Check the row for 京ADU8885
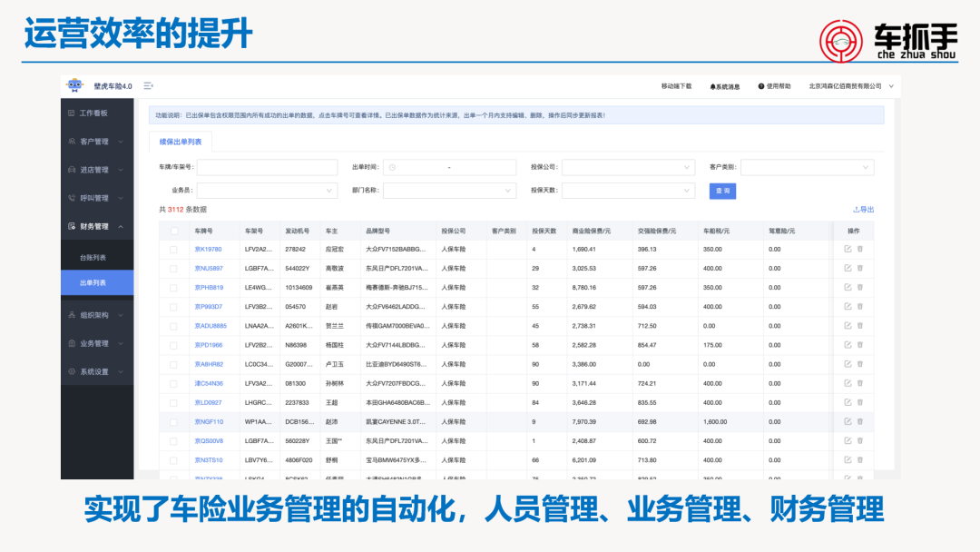Image resolution: width=980 pixels, height=552 pixels. [x=173, y=326]
